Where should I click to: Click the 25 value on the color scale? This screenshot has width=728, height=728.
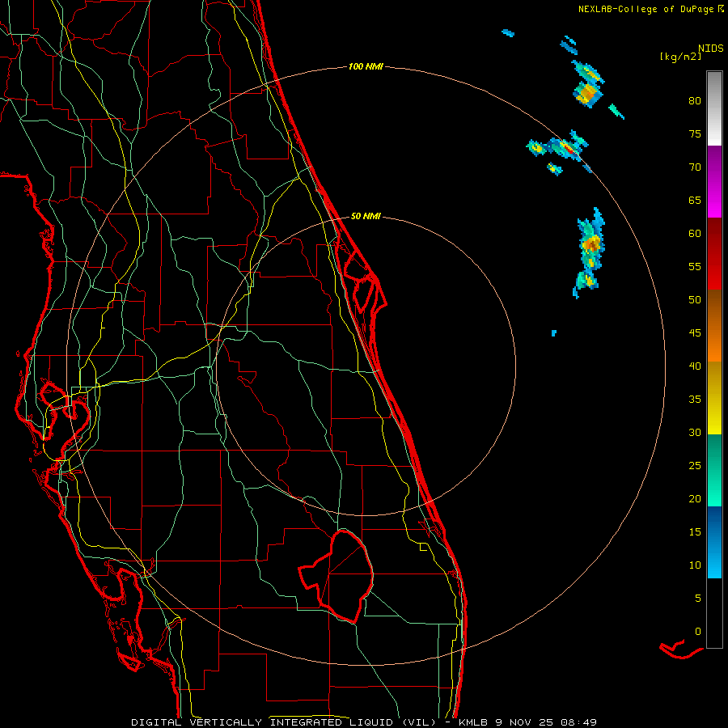click(x=695, y=466)
